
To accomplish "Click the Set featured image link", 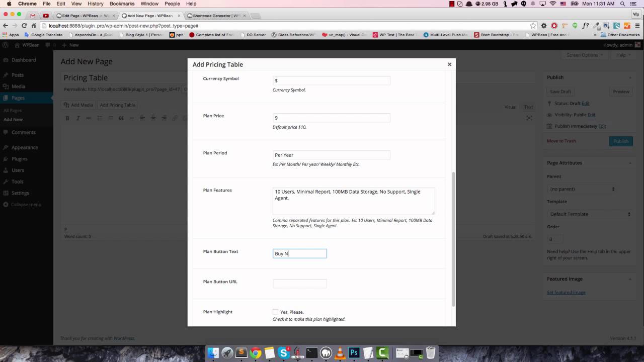I will pos(566,292).
